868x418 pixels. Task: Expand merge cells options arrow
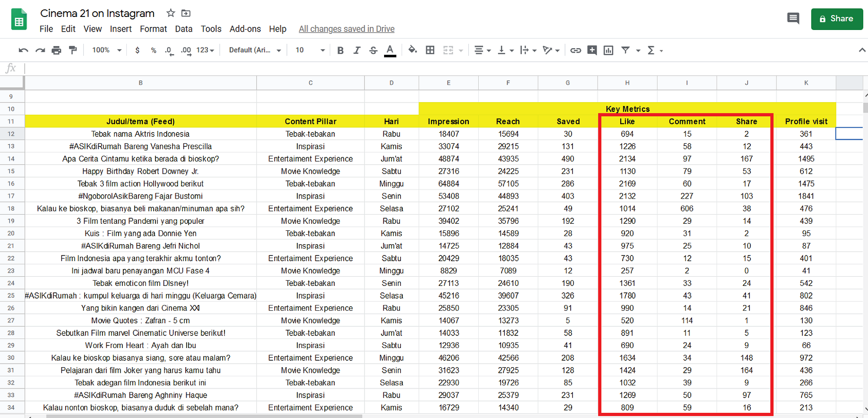tap(461, 51)
